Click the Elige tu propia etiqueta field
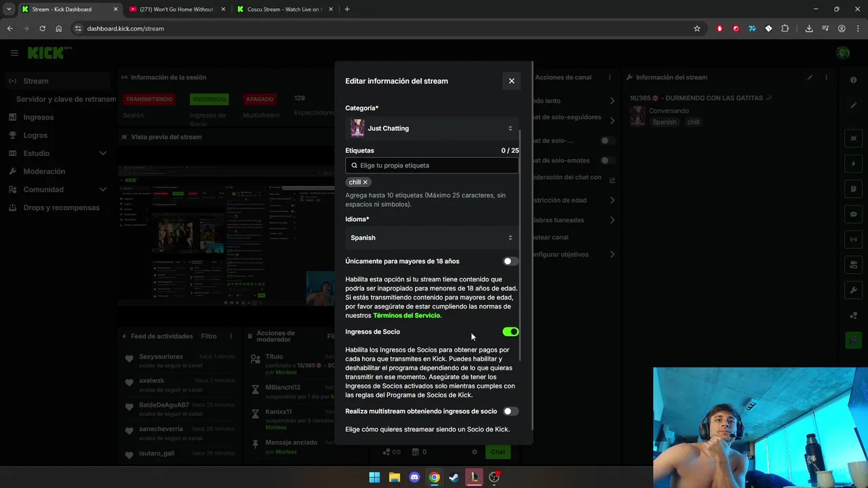The height and width of the screenshot is (488, 868). [432, 165]
